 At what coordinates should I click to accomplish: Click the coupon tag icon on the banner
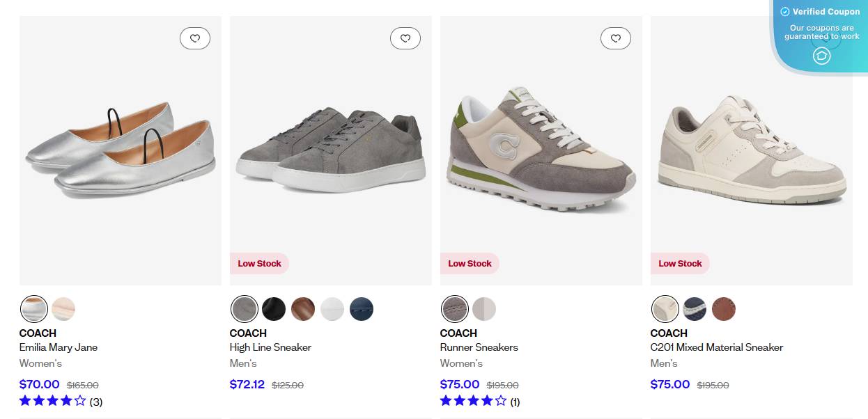click(821, 56)
